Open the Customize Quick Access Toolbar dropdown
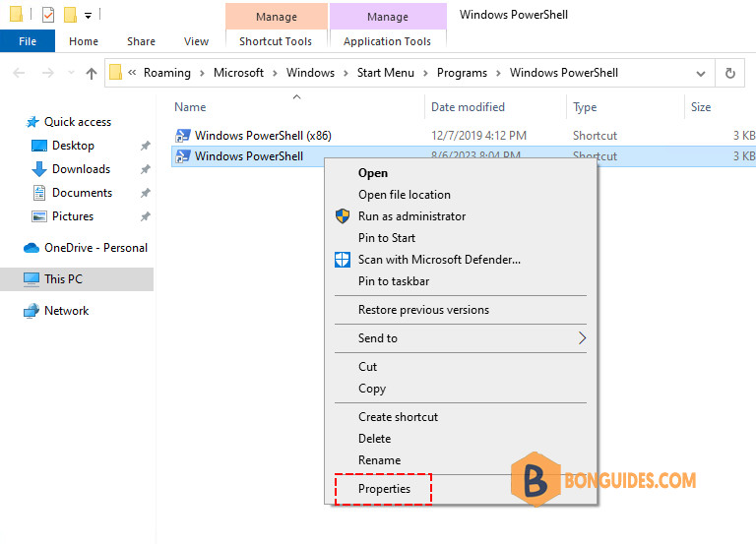 [x=88, y=16]
